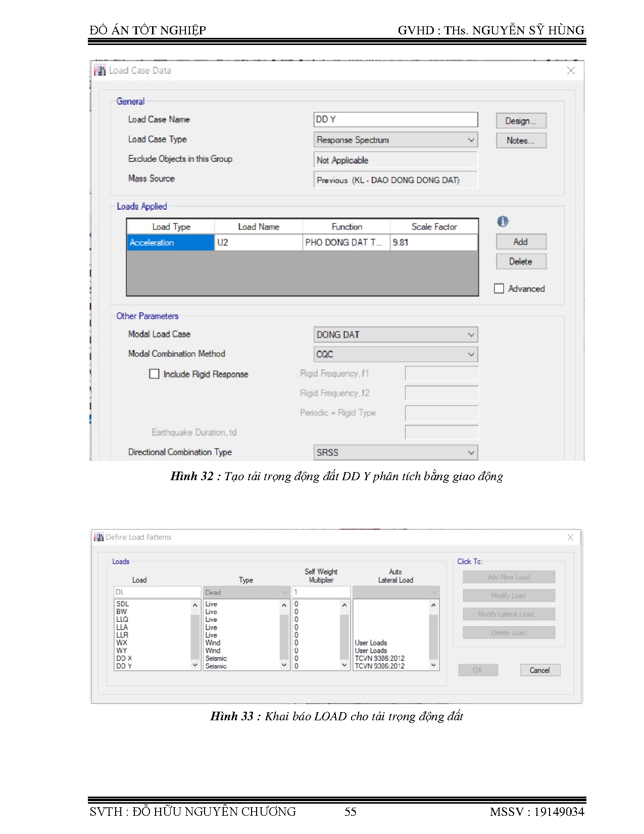Click the Load Case Name field
This screenshot has height=834, width=644.
tap(395, 120)
